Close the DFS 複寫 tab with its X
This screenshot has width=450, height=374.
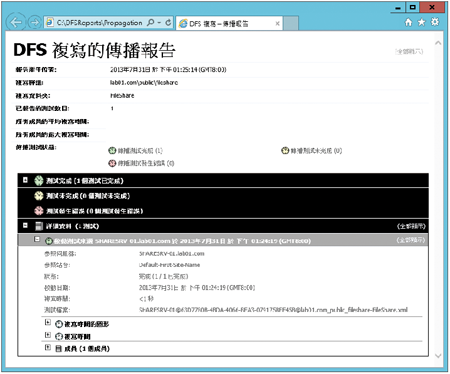pyautogui.click(x=277, y=24)
